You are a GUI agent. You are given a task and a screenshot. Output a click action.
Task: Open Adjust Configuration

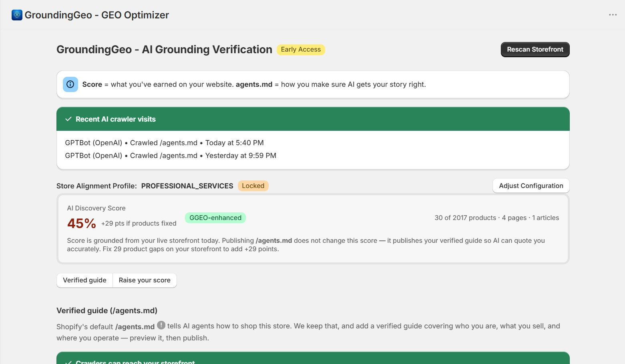click(531, 186)
